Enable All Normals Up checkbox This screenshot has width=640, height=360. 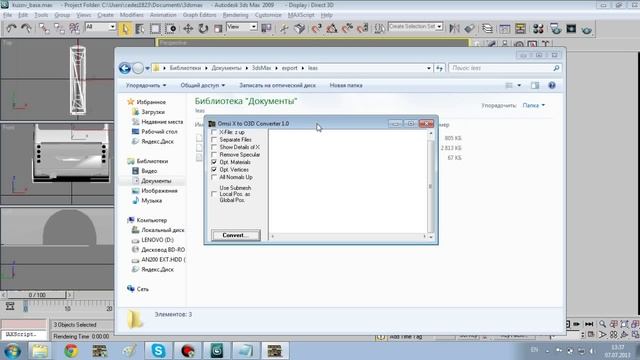(x=214, y=177)
